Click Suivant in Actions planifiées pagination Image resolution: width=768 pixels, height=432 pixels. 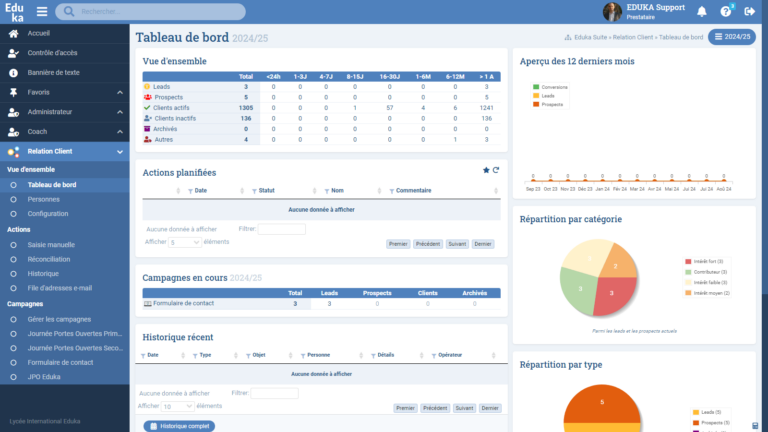click(x=457, y=244)
